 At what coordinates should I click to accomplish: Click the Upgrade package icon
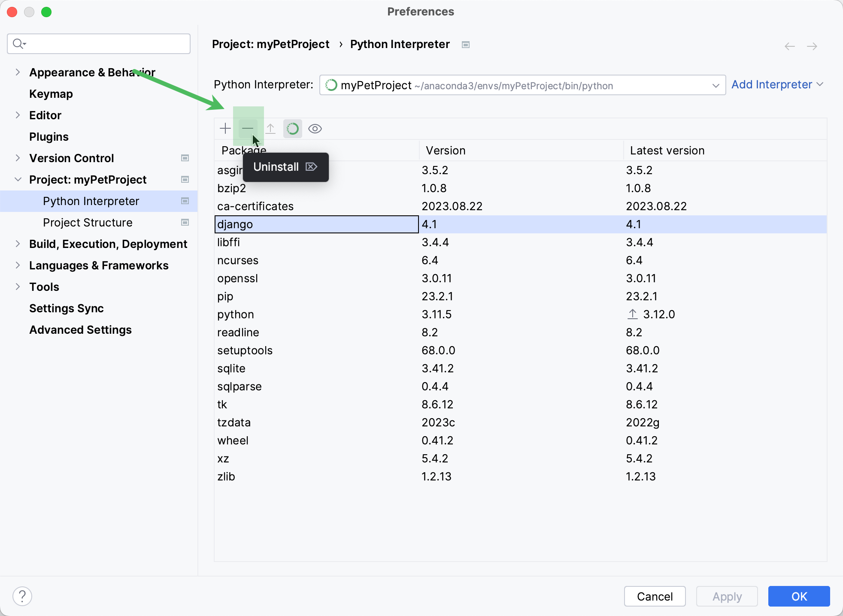coord(270,128)
